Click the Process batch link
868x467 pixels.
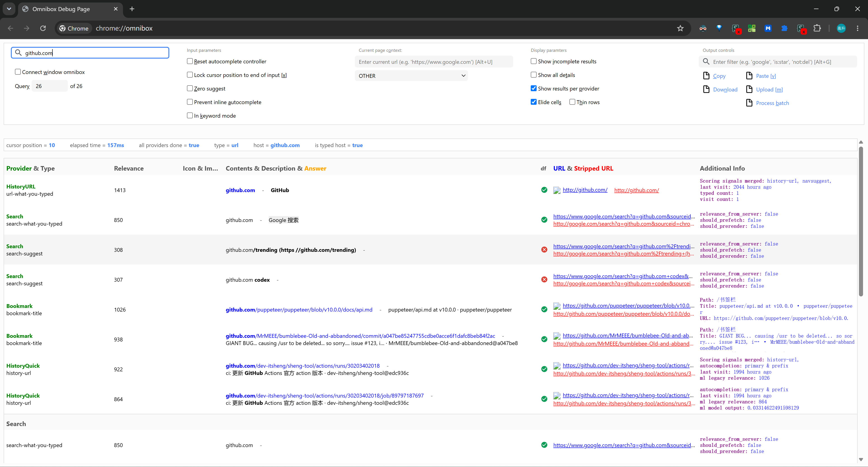click(x=772, y=103)
